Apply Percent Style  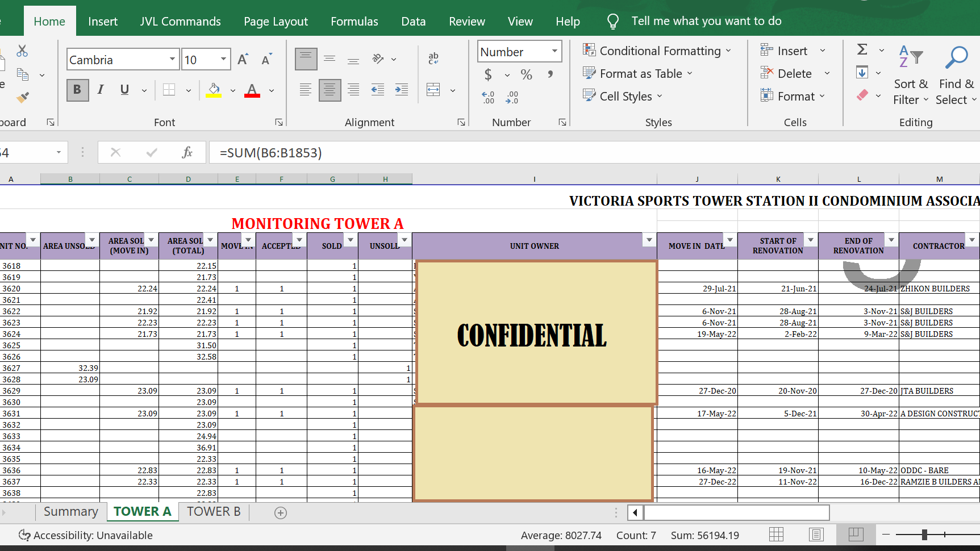coord(527,74)
